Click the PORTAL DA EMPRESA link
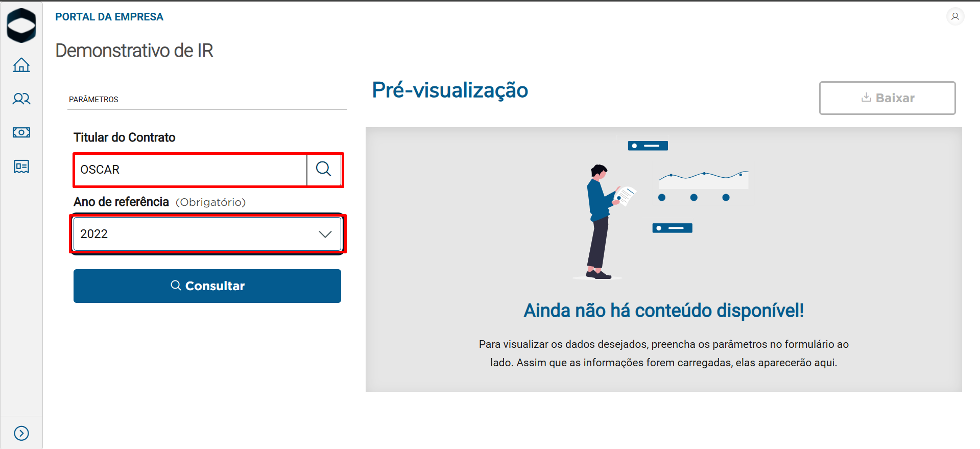 [x=109, y=17]
